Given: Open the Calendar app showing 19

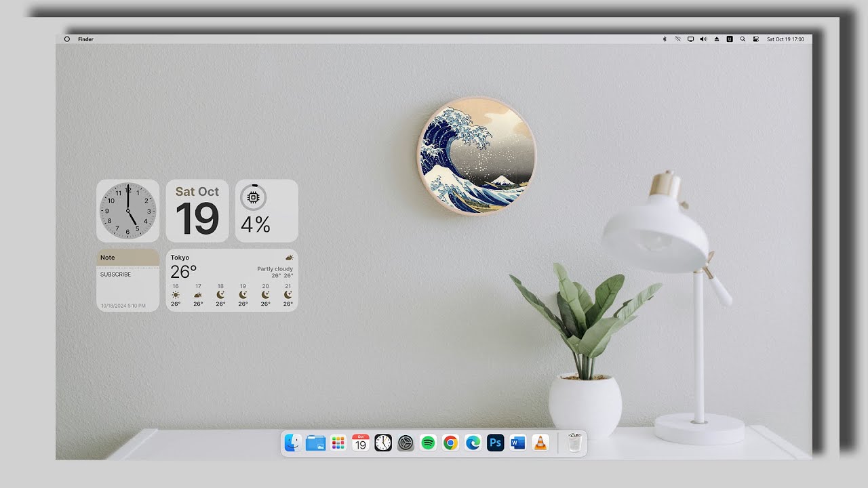Looking at the screenshot, I should click(x=361, y=443).
